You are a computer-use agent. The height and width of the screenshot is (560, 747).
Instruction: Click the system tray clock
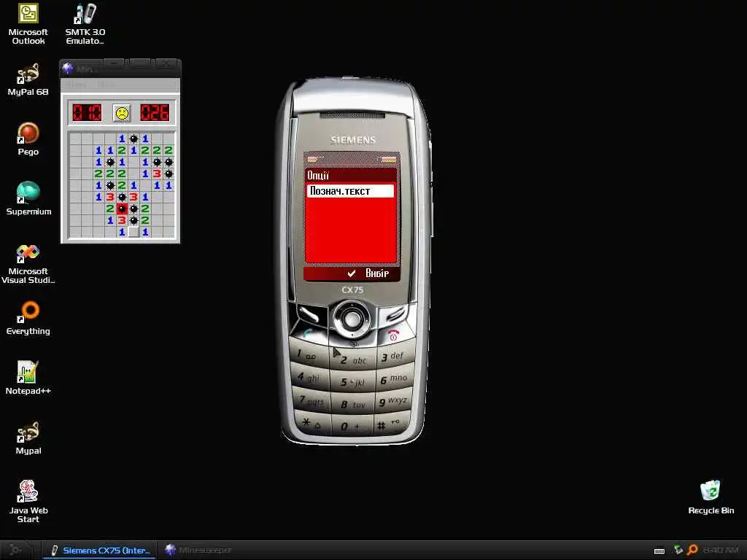point(720,550)
